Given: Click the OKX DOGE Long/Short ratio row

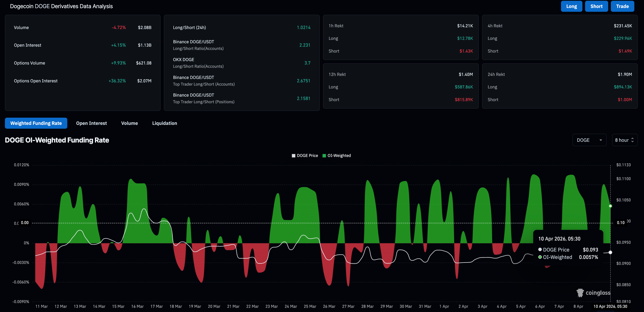Looking at the screenshot, I should (241, 63).
